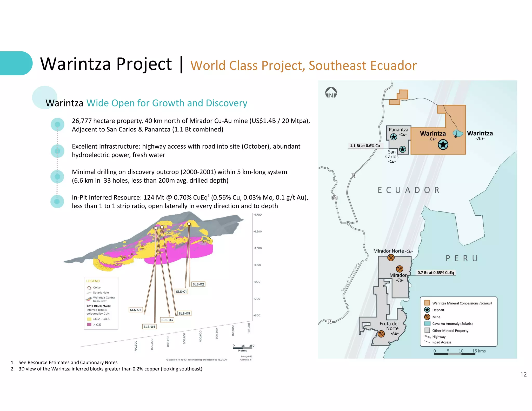532x411 pixels.
Task: Click the 'Troncal Amazonica' highway label
Action: pos(350,277)
